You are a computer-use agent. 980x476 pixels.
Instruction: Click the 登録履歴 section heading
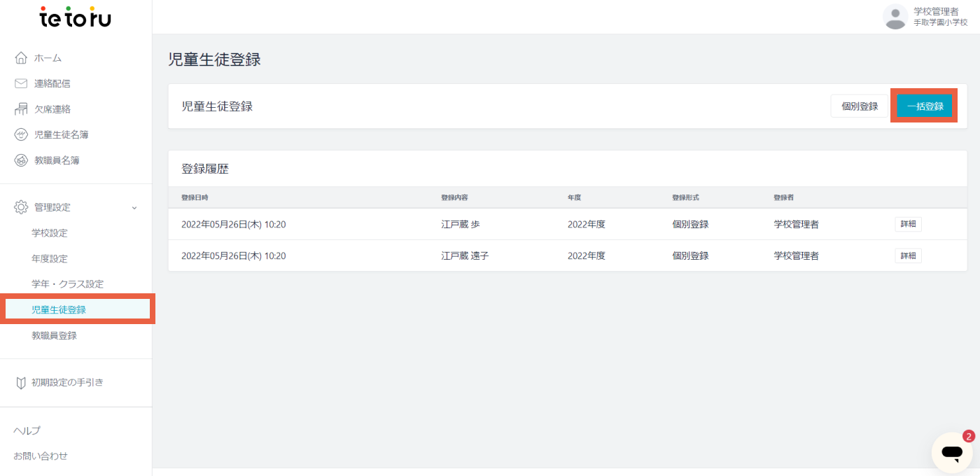205,169
